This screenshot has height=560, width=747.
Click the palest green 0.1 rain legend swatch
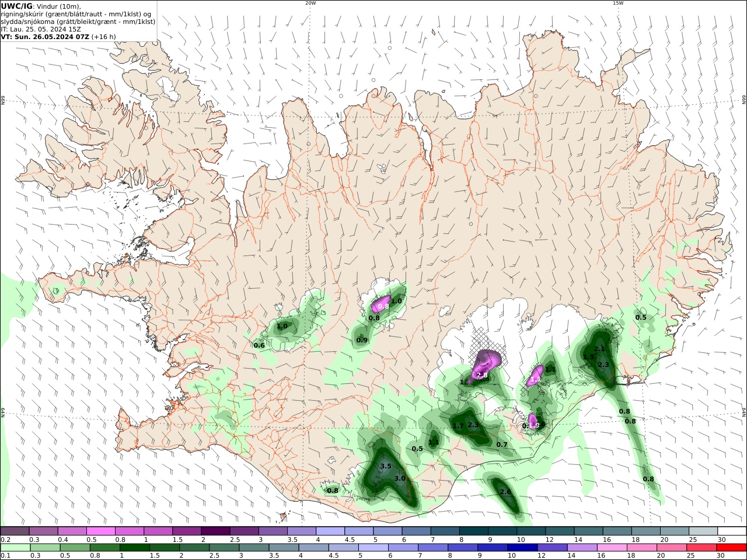15,548
